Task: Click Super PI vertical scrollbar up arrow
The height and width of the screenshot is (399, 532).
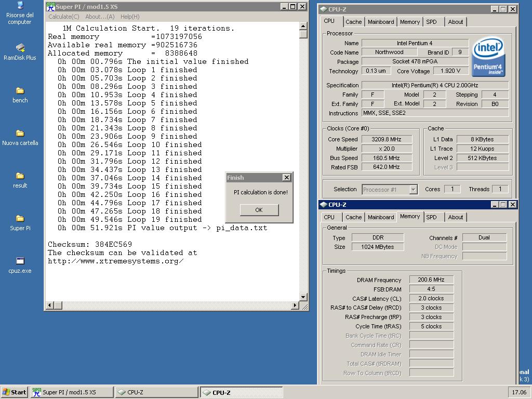Action: click(x=303, y=26)
